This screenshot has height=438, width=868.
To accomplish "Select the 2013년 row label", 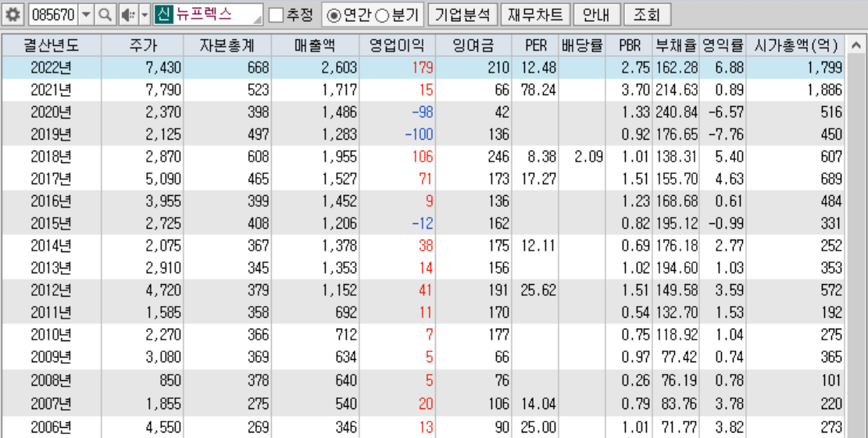I will [x=51, y=269].
